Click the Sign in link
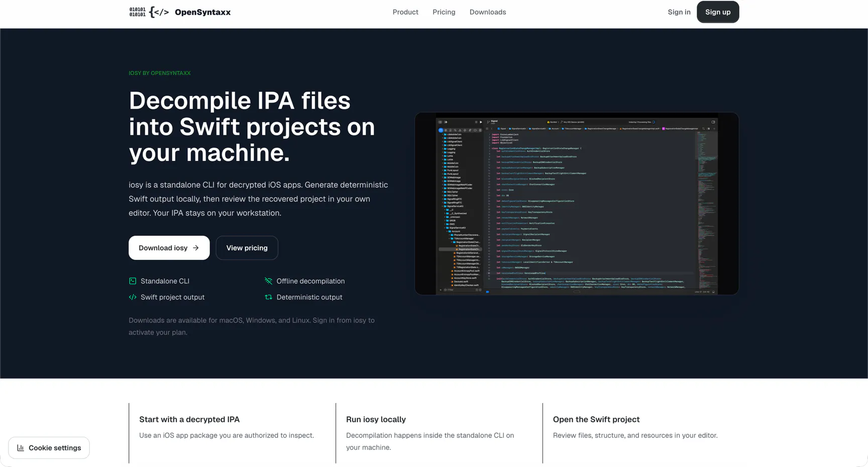The image size is (868, 467). pos(679,12)
